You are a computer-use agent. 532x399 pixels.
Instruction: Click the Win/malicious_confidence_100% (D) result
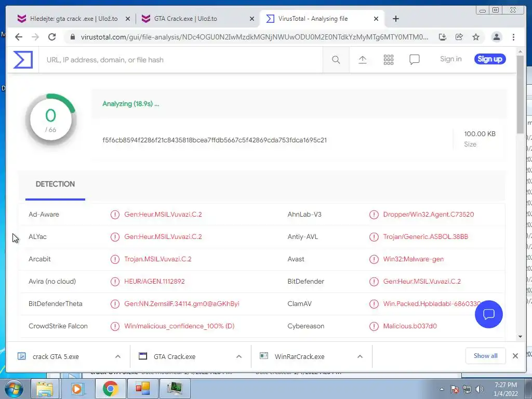[179, 326]
